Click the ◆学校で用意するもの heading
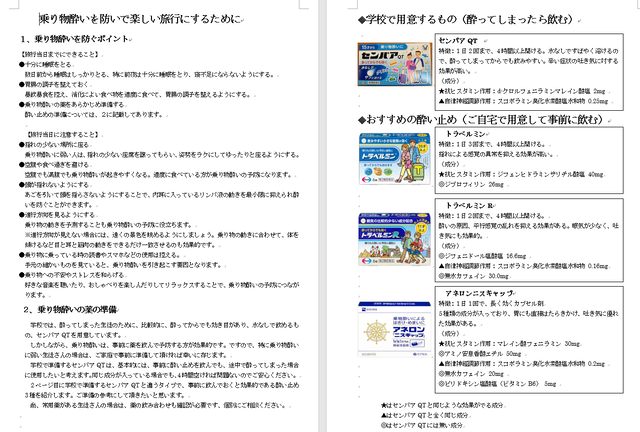The height and width of the screenshot is (432, 640). 462,19
